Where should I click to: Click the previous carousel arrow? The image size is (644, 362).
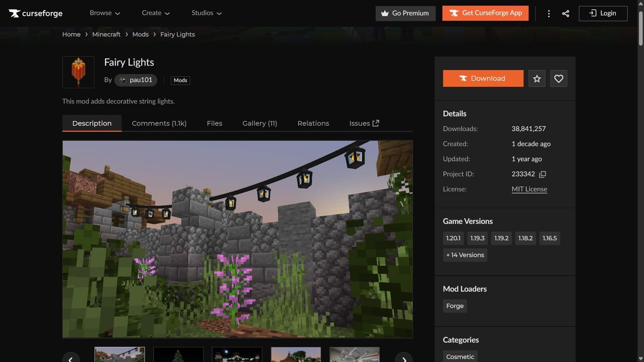coord(71,359)
